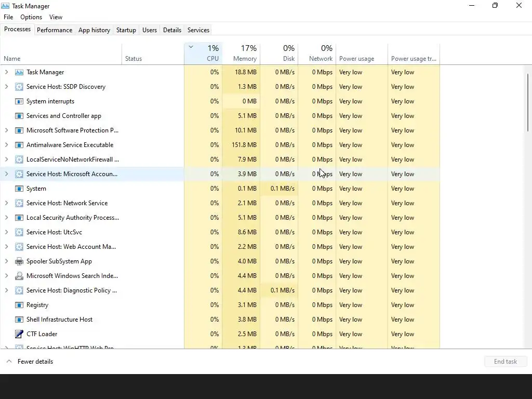Viewport: 532px width, 399px height.
Task: Select the System row's 0.1 MB/s disk cell
Action: (279, 189)
